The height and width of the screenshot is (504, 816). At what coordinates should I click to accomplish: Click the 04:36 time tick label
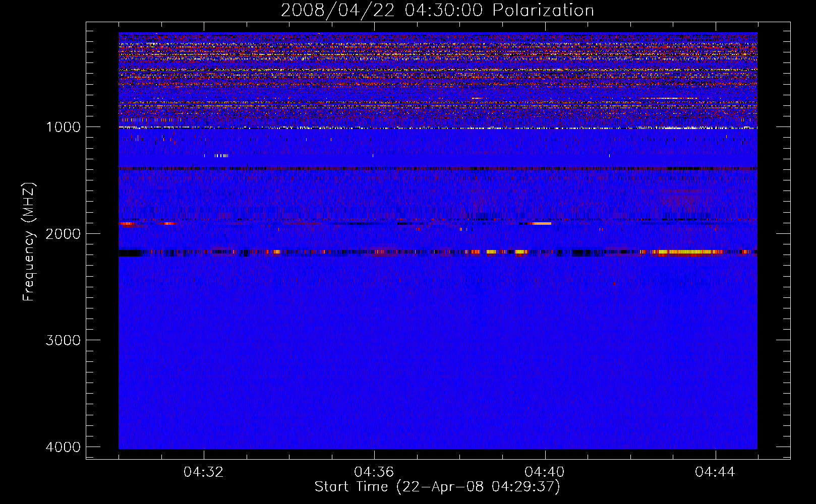(374, 472)
